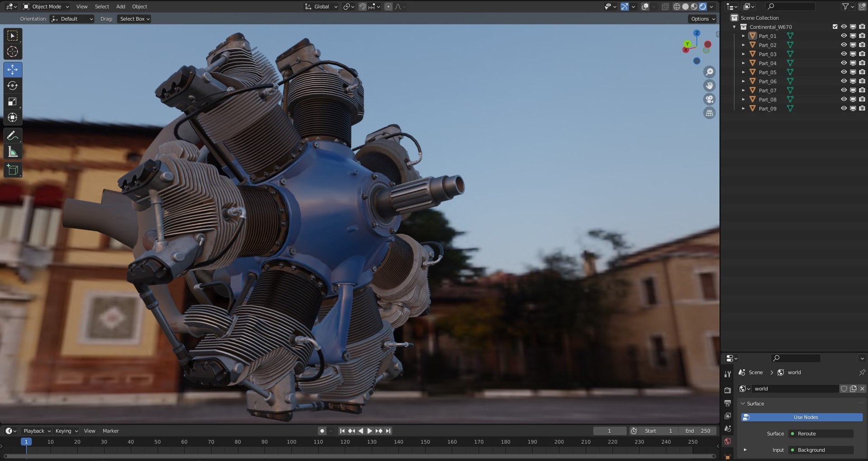The width and height of the screenshot is (868, 461).
Task: Switch to Rendered viewport shading
Action: coord(703,7)
